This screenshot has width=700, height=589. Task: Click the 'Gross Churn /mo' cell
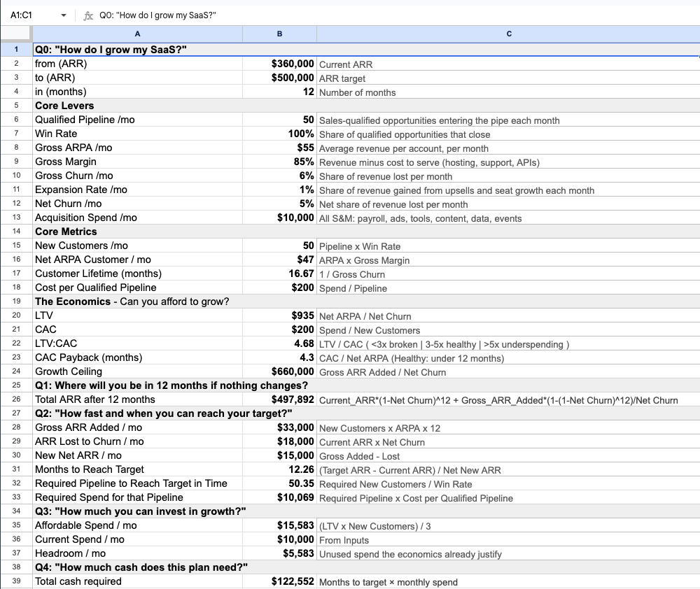point(137,176)
